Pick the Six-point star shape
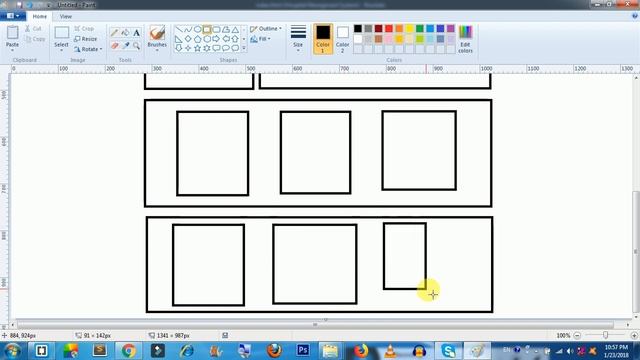 click(x=207, y=48)
